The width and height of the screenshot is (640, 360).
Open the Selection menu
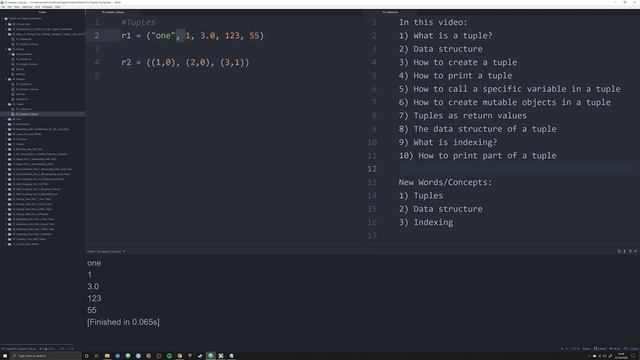(27, 7)
